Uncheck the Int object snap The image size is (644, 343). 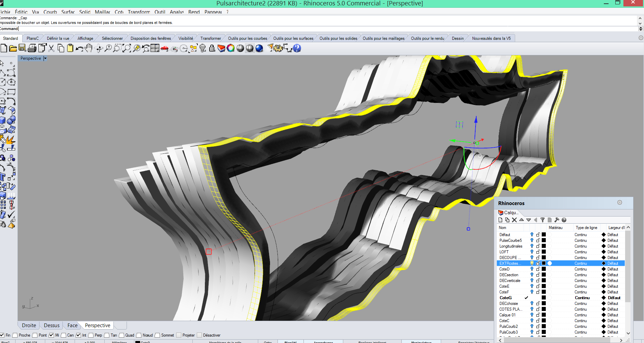click(x=78, y=335)
